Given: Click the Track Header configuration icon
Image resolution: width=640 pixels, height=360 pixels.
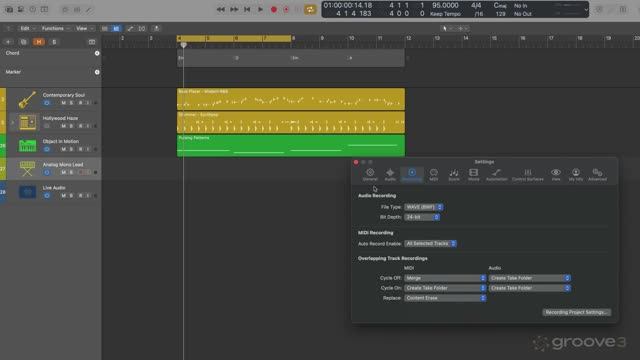Looking at the screenshot, I should [92, 42].
